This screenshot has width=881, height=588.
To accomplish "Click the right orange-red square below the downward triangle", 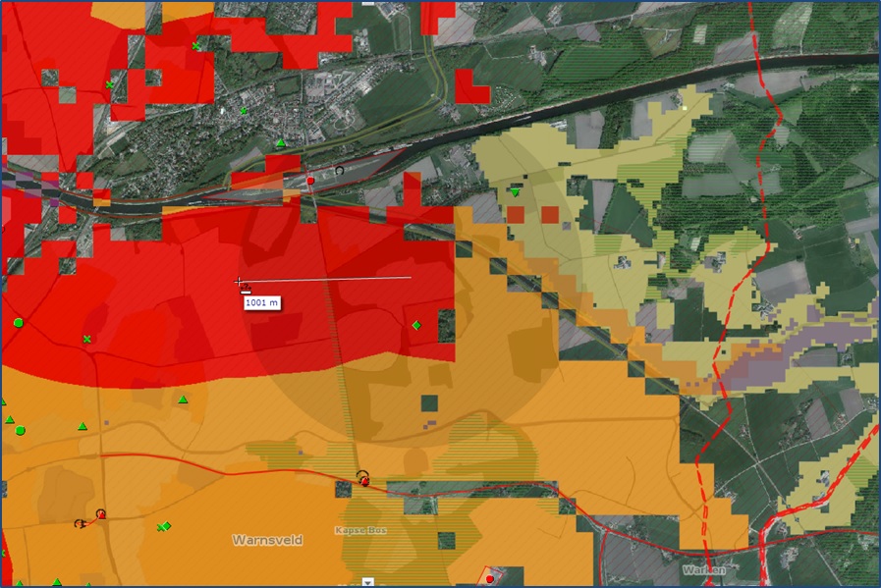I will click(x=550, y=215).
